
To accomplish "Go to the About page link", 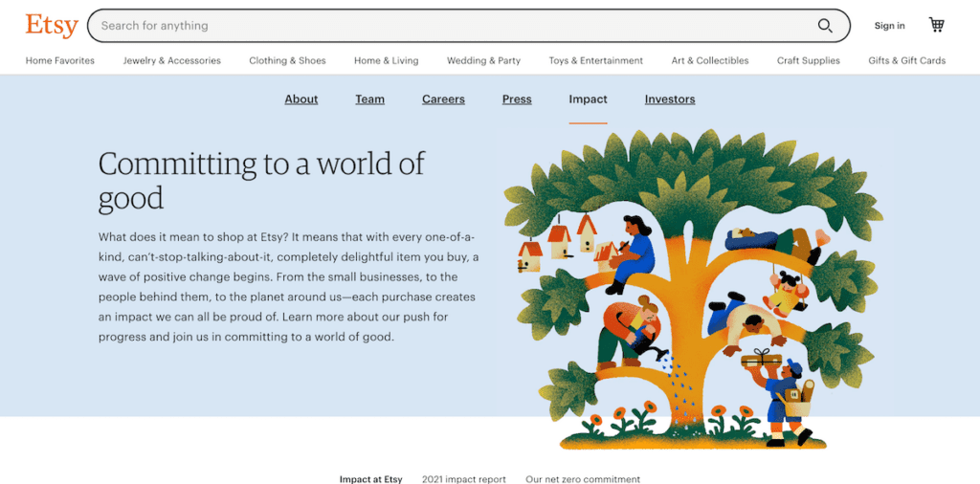I will click(x=301, y=99).
